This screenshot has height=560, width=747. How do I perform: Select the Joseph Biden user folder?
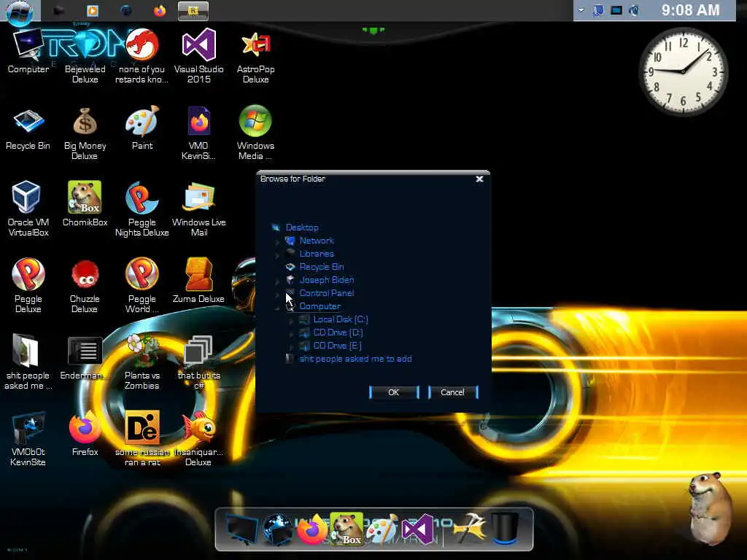tap(326, 280)
